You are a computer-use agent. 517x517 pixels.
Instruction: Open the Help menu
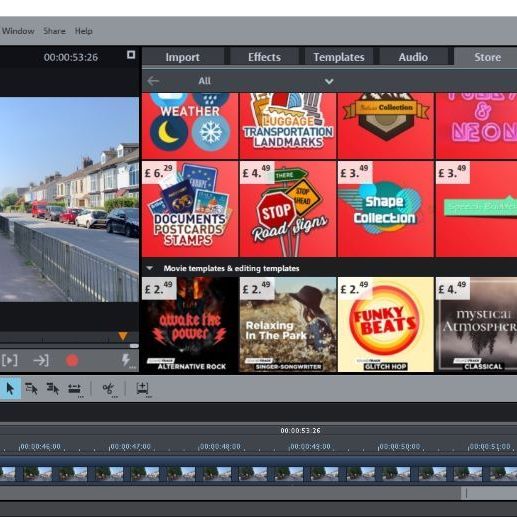(83, 31)
